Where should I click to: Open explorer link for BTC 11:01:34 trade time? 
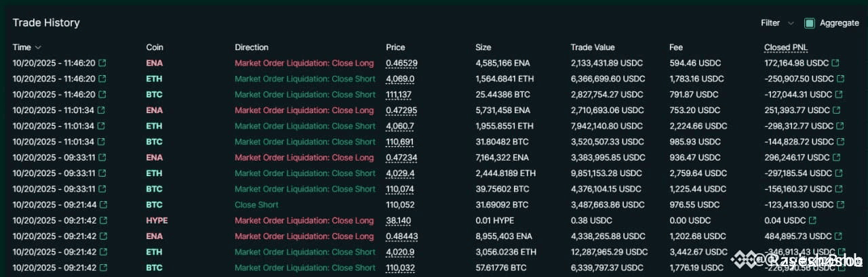coord(101,142)
